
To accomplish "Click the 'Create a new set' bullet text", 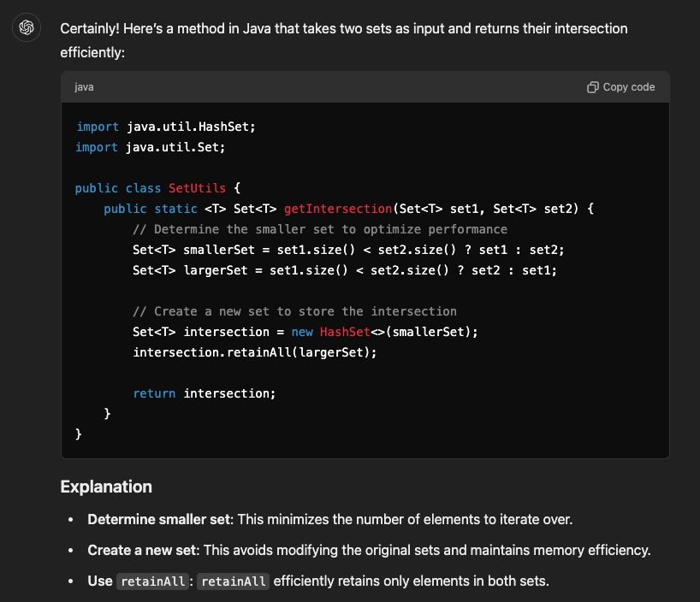I will pyautogui.click(x=369, y=550).
